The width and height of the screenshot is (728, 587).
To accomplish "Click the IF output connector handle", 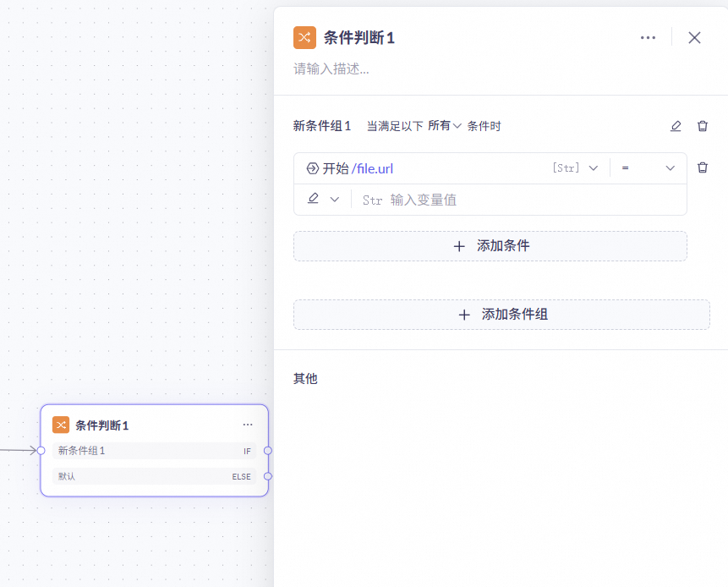I will tap(268, 451).
